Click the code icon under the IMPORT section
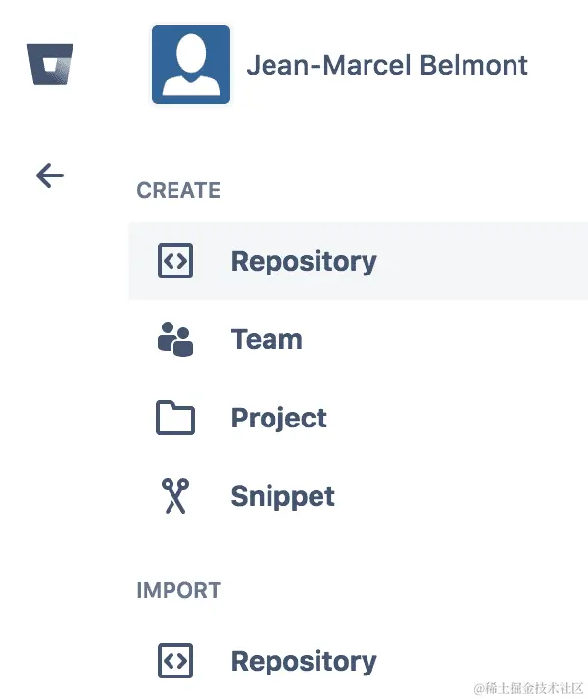This screenshot has height=700, width=588. pos(175,661)
